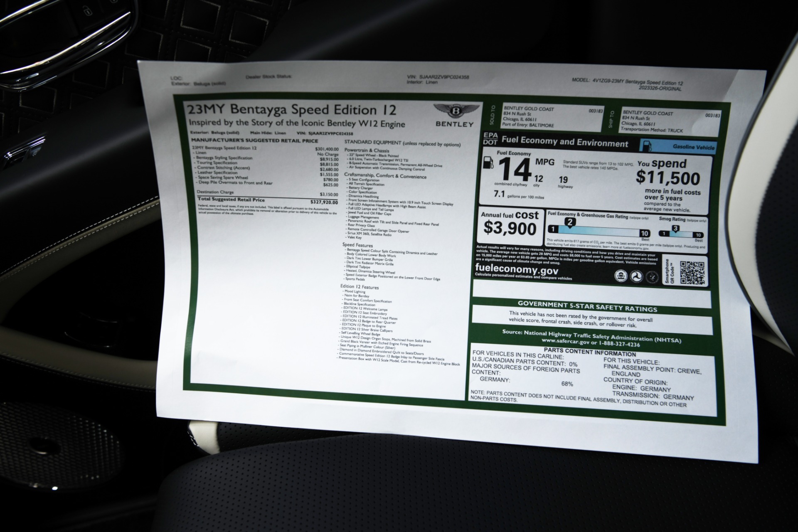The image size is (798, 532).
Task: Click 'Transportation Method: TRUCK' in Ship To box
Action: (x=651, y=130)
